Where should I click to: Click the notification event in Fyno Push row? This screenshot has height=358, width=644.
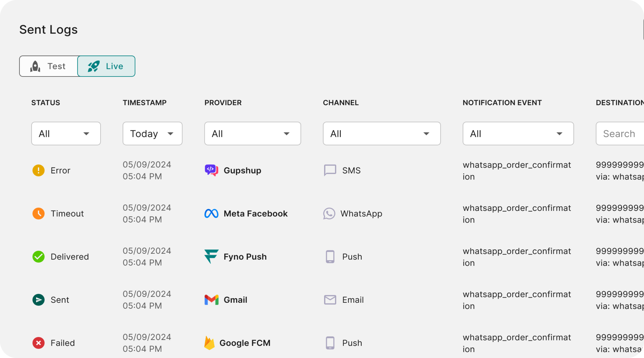[517, 257]
